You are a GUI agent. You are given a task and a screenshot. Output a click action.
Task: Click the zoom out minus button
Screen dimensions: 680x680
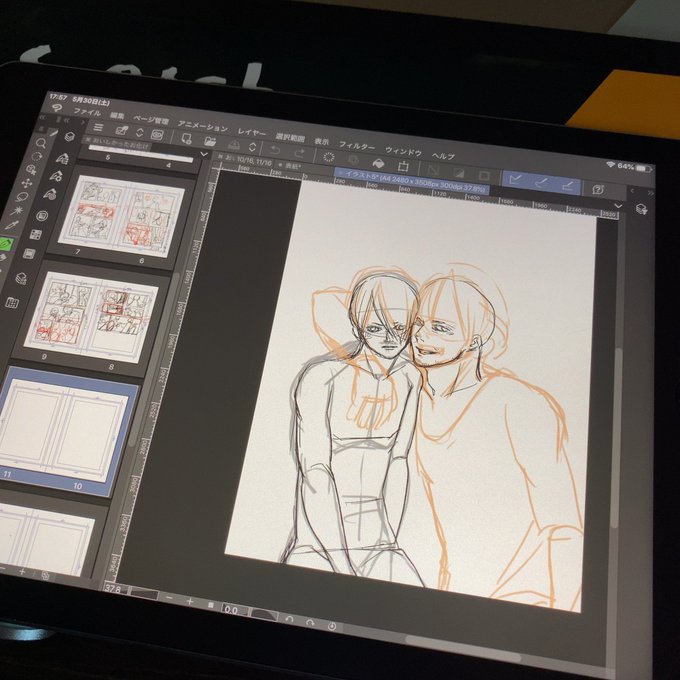coord(170,598)
